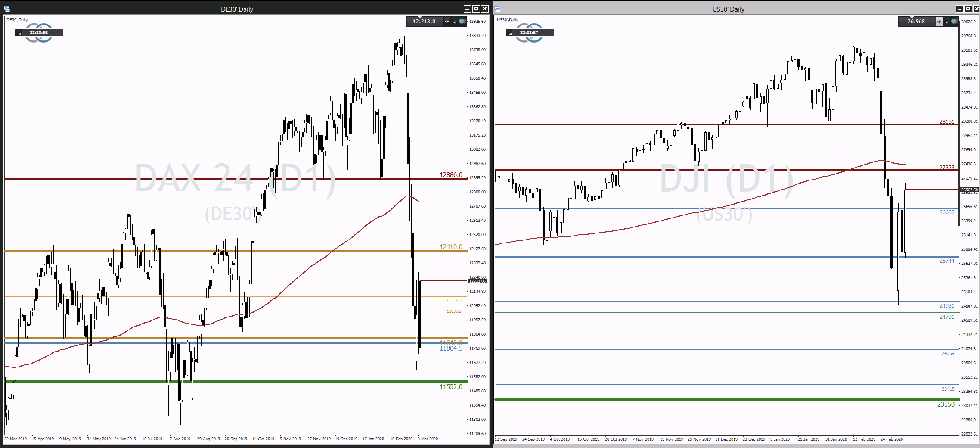This screenshot has width=980, height=448.
Task: Select the 28151 resistance label on DJI
Action: (946, 122)
